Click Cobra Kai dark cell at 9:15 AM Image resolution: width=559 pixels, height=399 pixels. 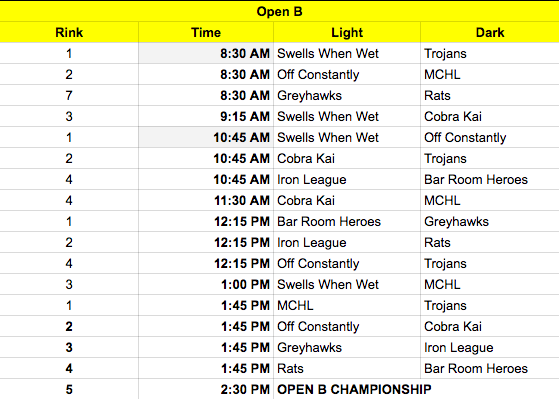coord(490,116)
